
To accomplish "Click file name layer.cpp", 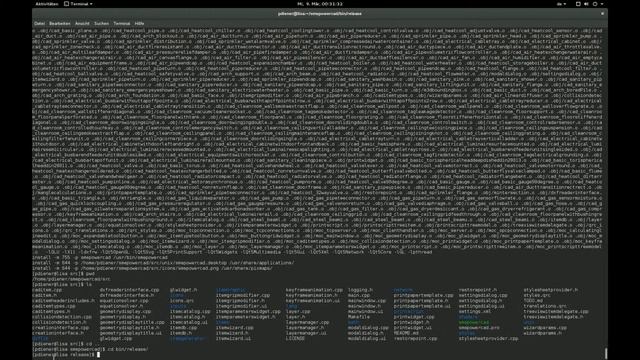I will click(298, 311).
